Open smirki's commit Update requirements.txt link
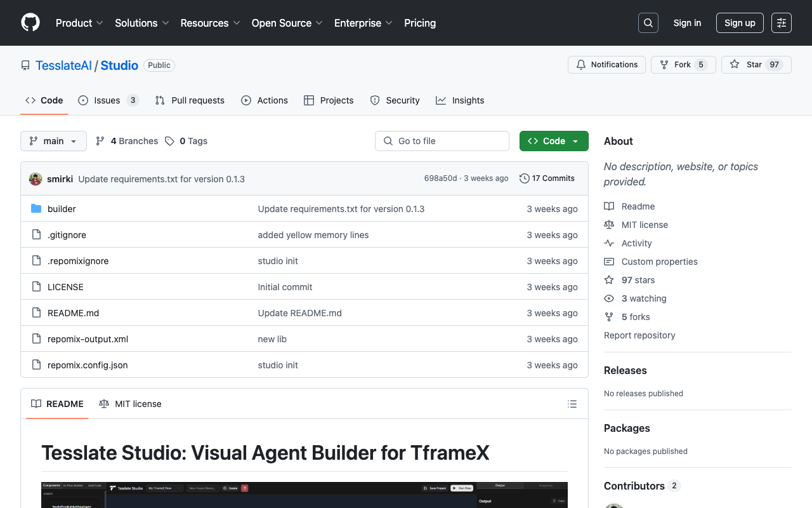 [x=160, y=179]
